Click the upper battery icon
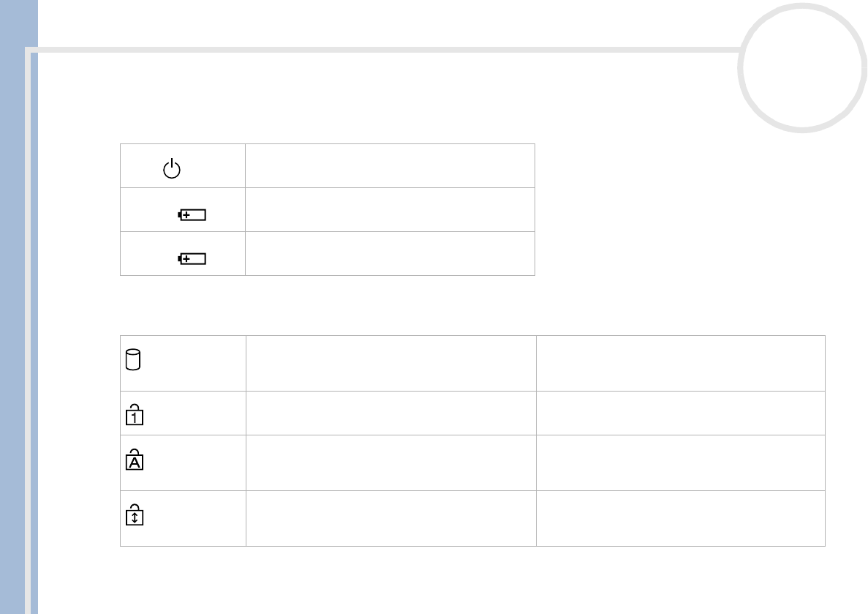868x614 pixels. [193, 215]
